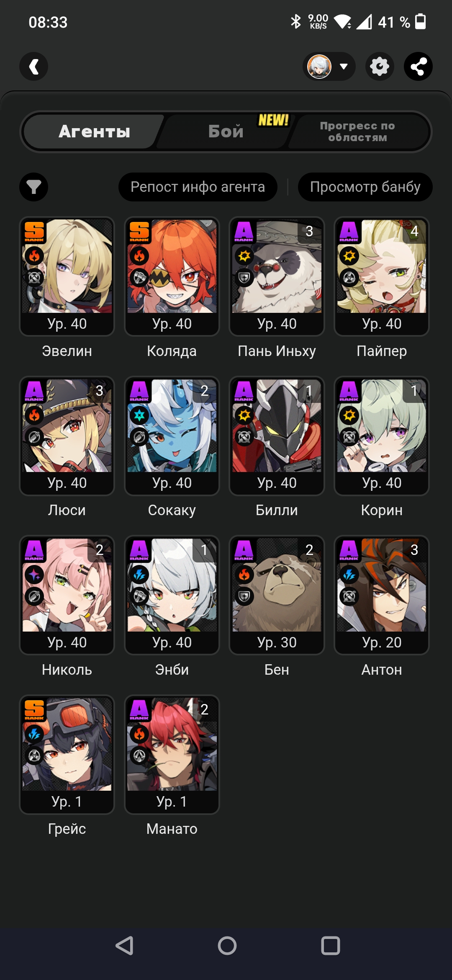Tap Android recent apps square
Viewport: 452px width, 980px height.
pyautogui.click(x=330, y=945)
